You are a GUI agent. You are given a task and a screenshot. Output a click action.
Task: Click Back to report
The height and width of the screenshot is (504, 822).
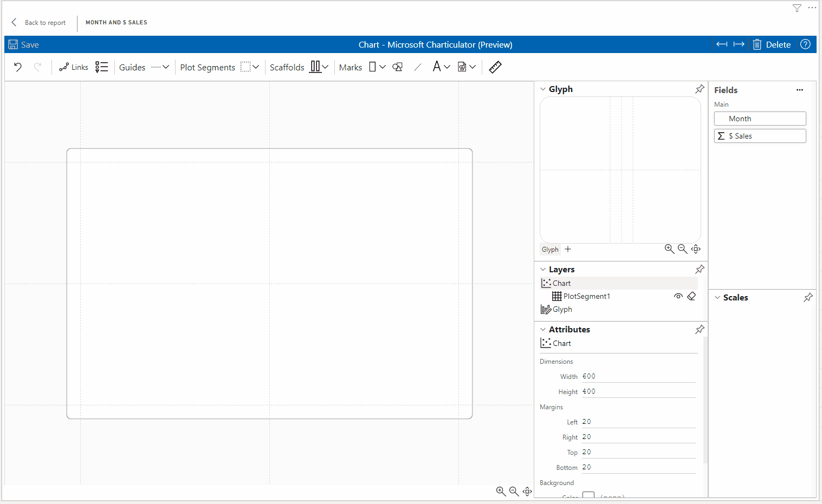point(38,22)
